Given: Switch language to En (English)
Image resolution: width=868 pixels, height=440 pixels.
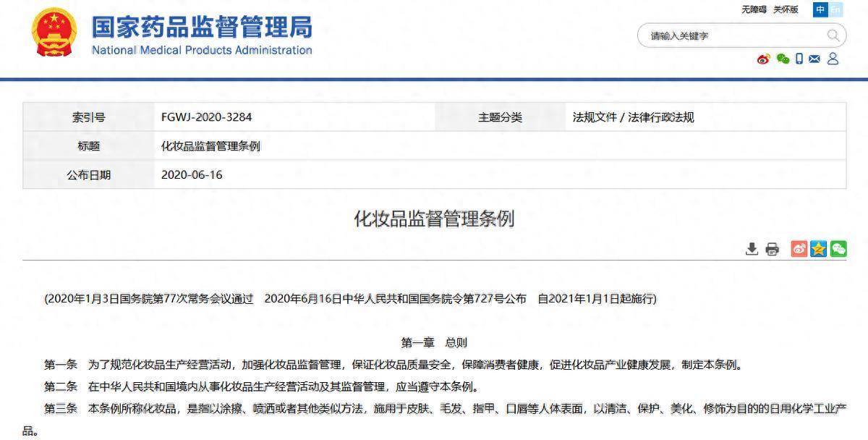Looking at the screenshot, I should pyautogui.click(x=835, y=9).
